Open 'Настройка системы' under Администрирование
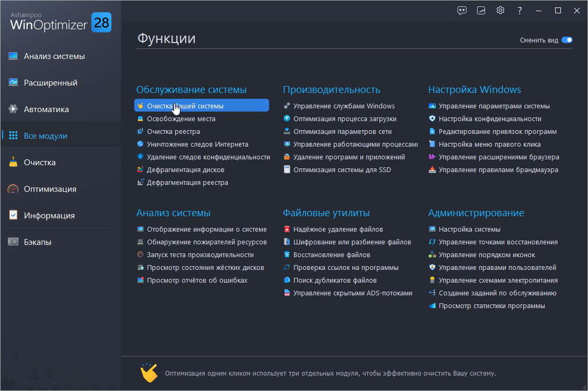The image size is (588, 391). (470, 229)
